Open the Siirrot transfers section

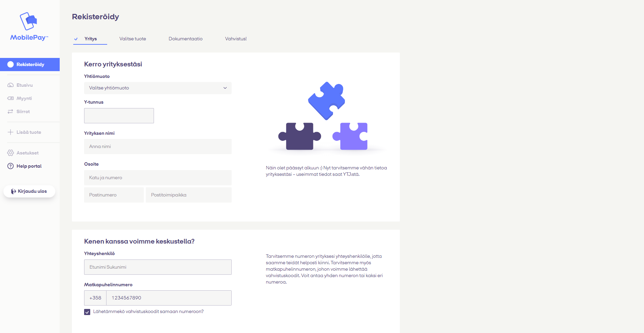click(x=23, y=111)
